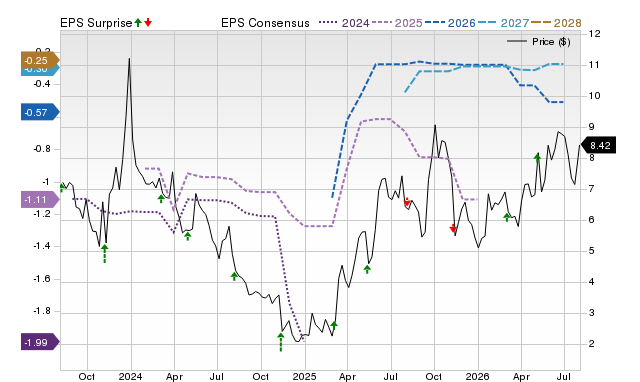640x382 pixels.
Task: Click the green up arrow beside EPS Surprise legend
Action: click(x=138, y=22)
